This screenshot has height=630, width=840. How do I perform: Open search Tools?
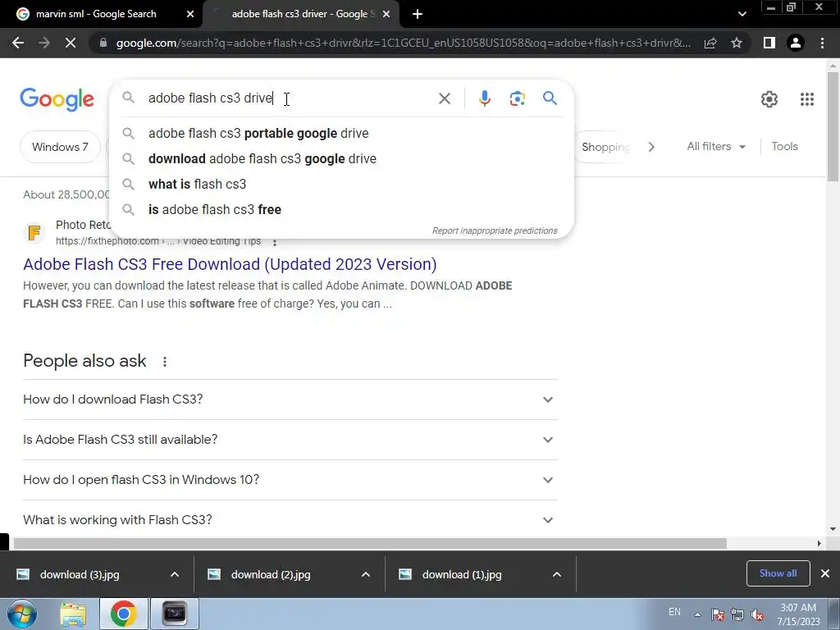784,146
